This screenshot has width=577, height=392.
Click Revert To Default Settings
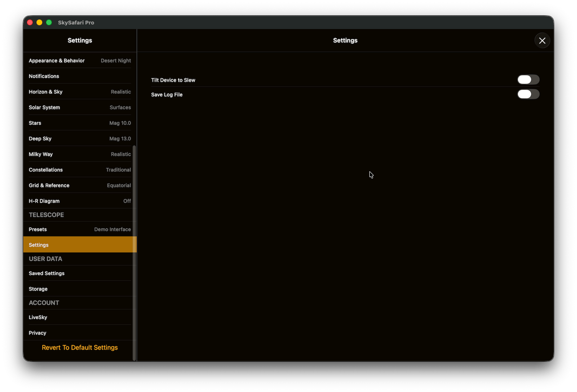tap(80, 348)
